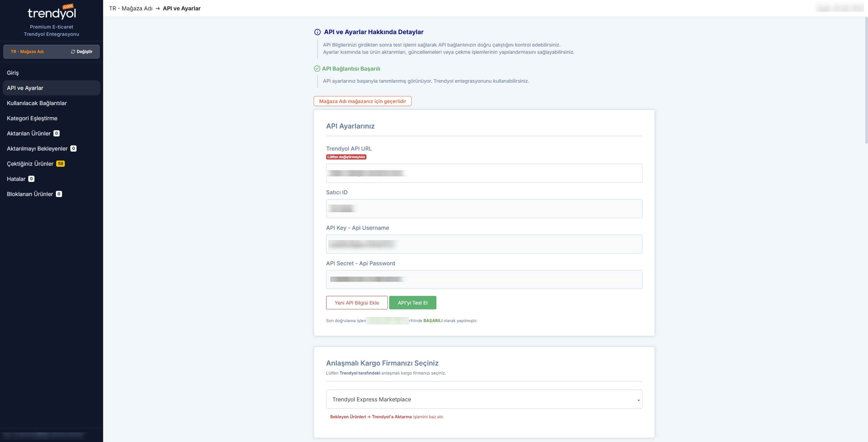Viewport: 868px width, 442px height.
Task: Open the cargo company dropdown
Action: 484,399
